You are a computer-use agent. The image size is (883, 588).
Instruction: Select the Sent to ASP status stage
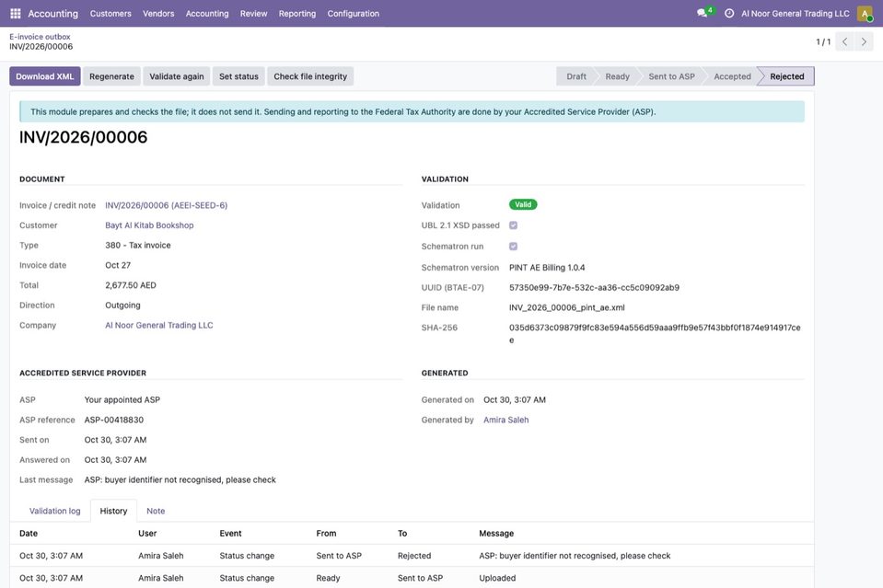pos(671,76)
